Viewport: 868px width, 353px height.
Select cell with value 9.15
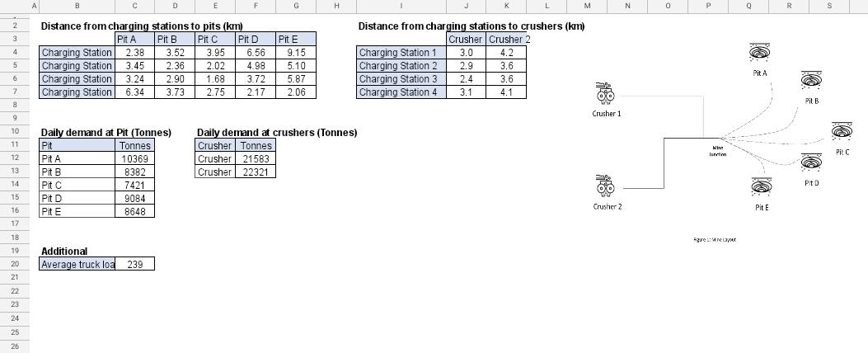coord(296,53)
